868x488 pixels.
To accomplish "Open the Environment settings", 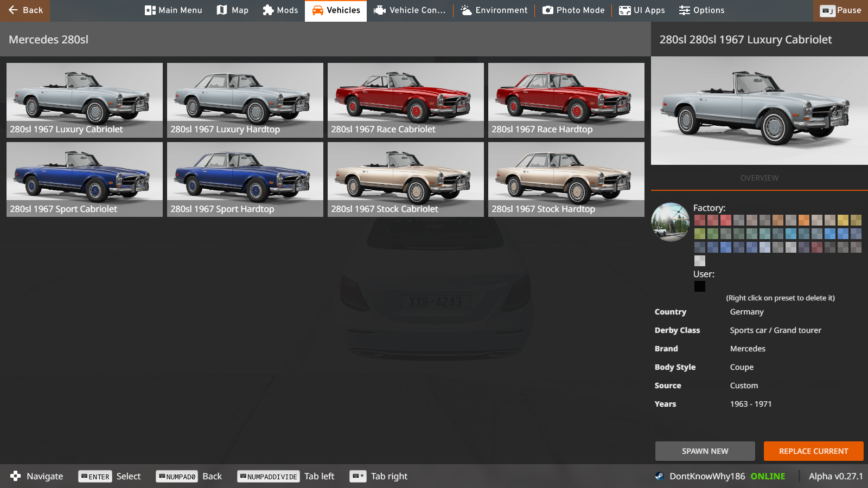I will (494, 10).
